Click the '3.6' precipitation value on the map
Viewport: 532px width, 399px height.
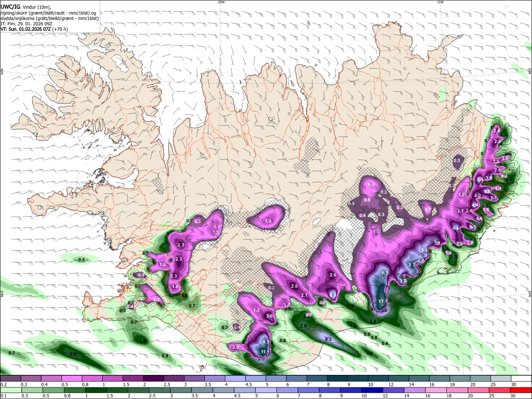(269, 316)
